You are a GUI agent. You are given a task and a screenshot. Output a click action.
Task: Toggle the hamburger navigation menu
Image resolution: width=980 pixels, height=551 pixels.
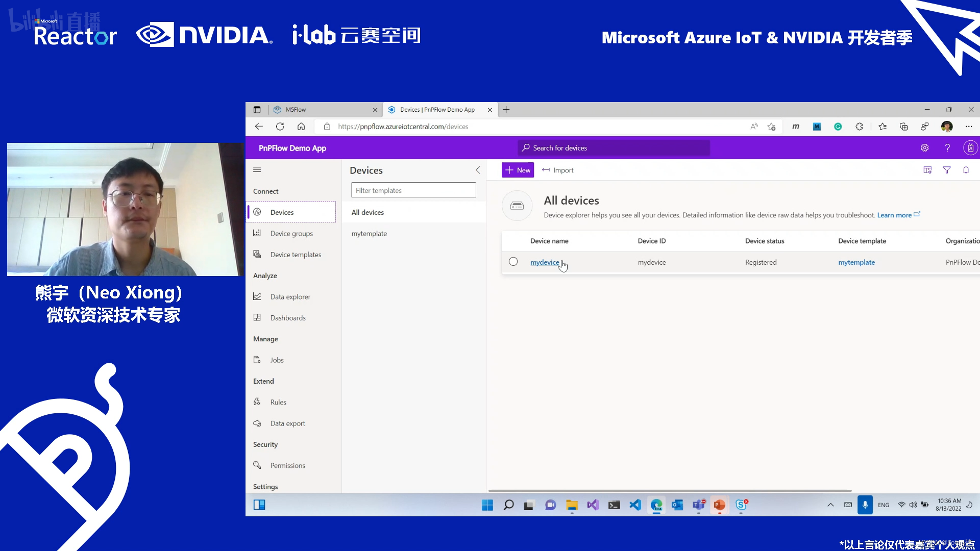(x=257, y=170)
